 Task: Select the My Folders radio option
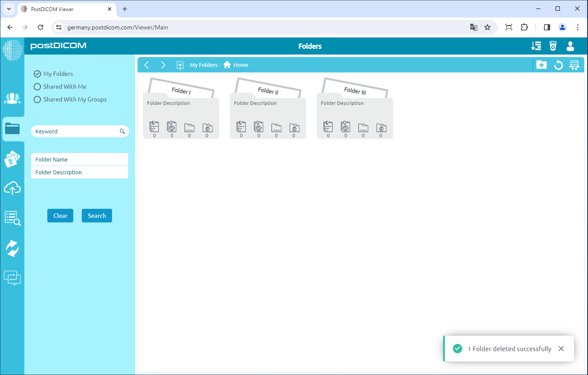tap(37, 74)
